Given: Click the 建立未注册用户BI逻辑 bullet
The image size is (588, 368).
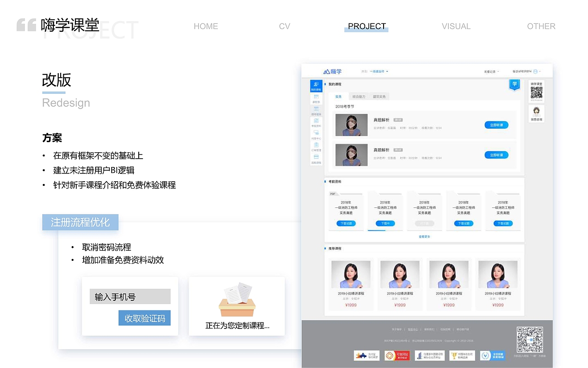Looking at the screenshot, I should tap(94, 170).
